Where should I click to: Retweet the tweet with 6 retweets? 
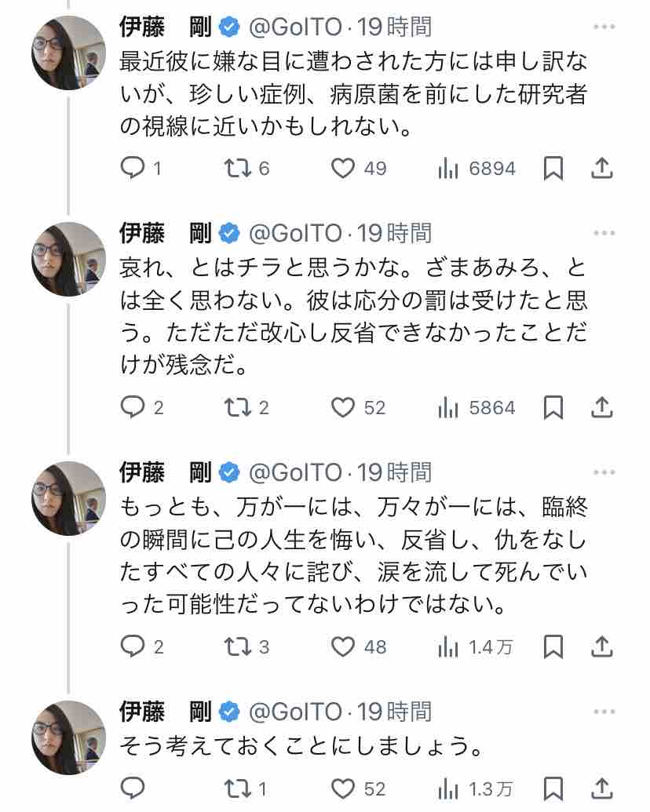tap(237, 168)
